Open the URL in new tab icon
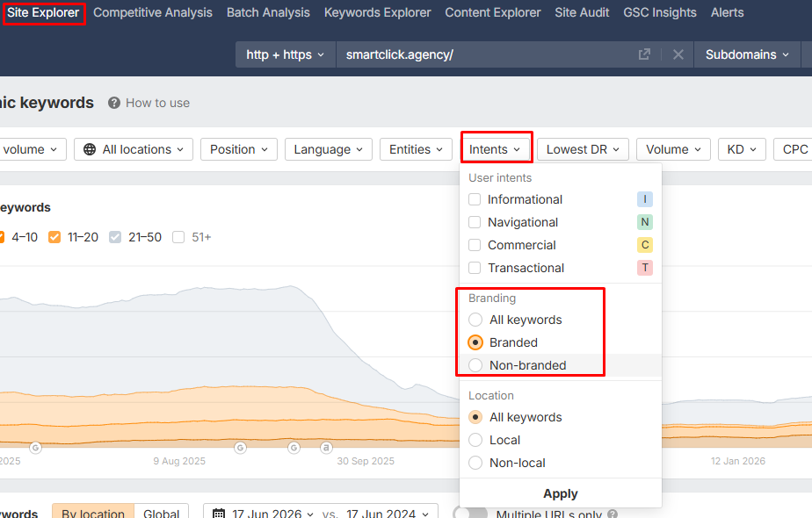 point(644,54)
